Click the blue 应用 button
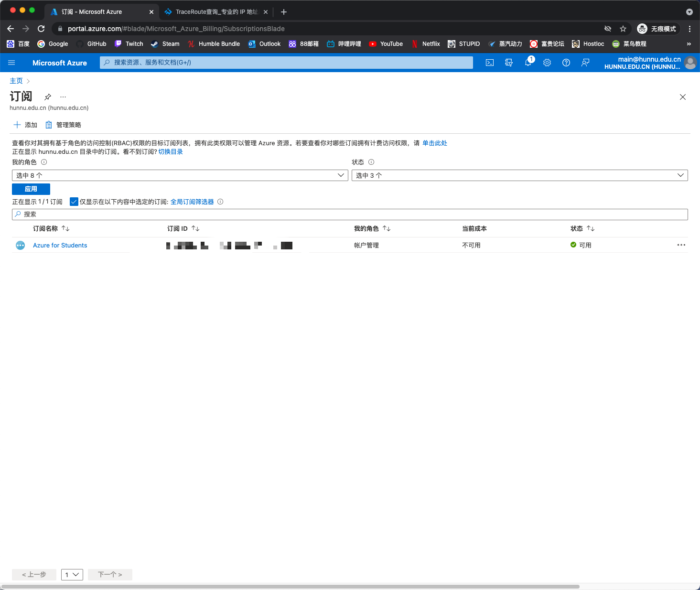This screenshot has height=590, width=700. [x=31, y=189]
